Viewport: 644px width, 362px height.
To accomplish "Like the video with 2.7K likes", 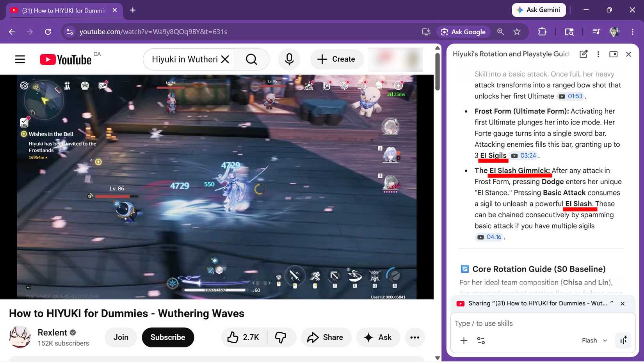I will [x=244, y=337].
